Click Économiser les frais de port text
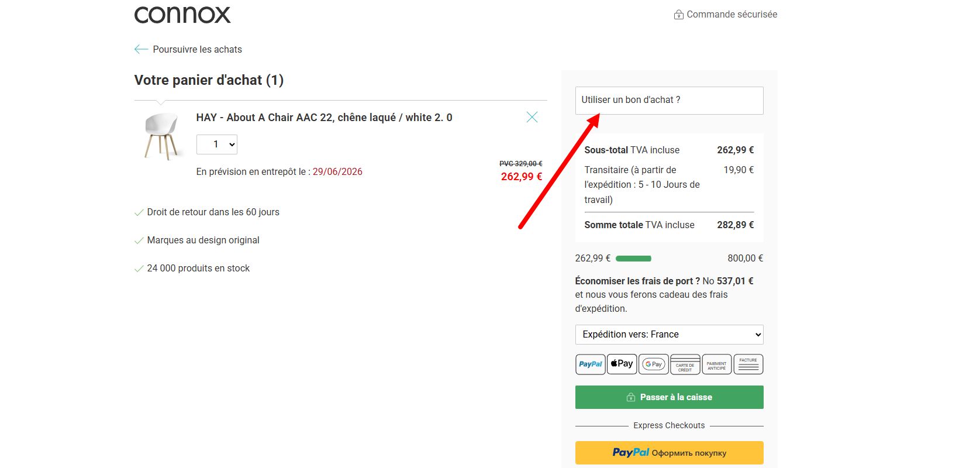This screenshot has width=980, height=468. 638,281
